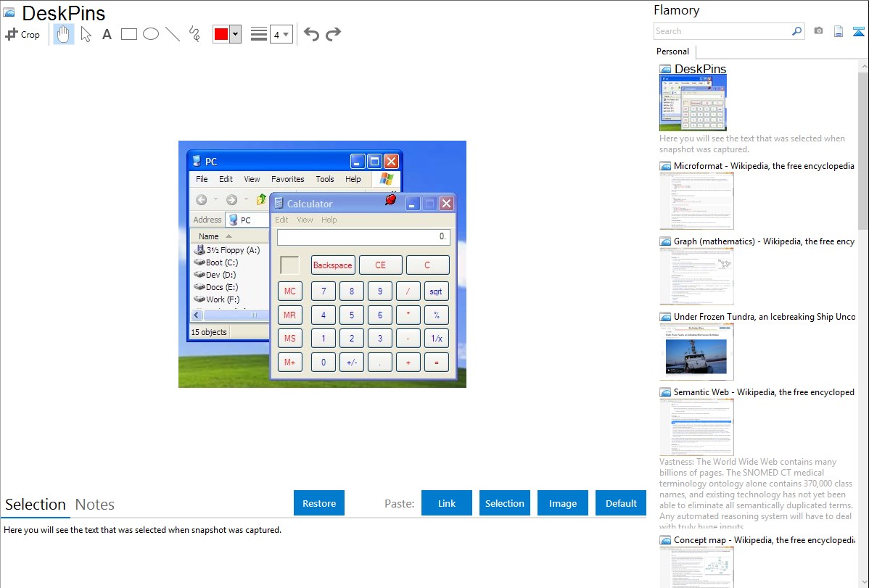Screen dimensions: 869x588
Task: Click the equals button in Calculator
Action: 436,363
